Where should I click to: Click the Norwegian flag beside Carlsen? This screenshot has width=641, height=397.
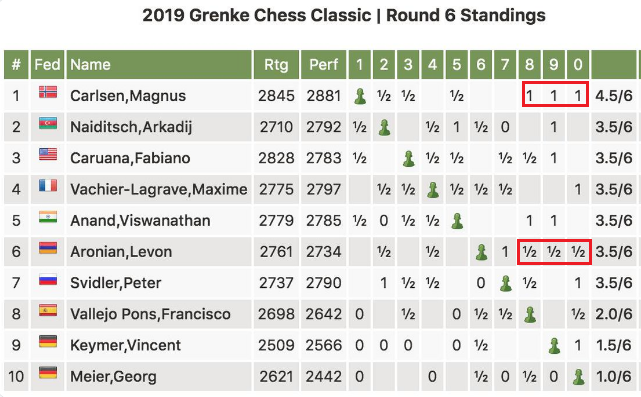point(48,92)
